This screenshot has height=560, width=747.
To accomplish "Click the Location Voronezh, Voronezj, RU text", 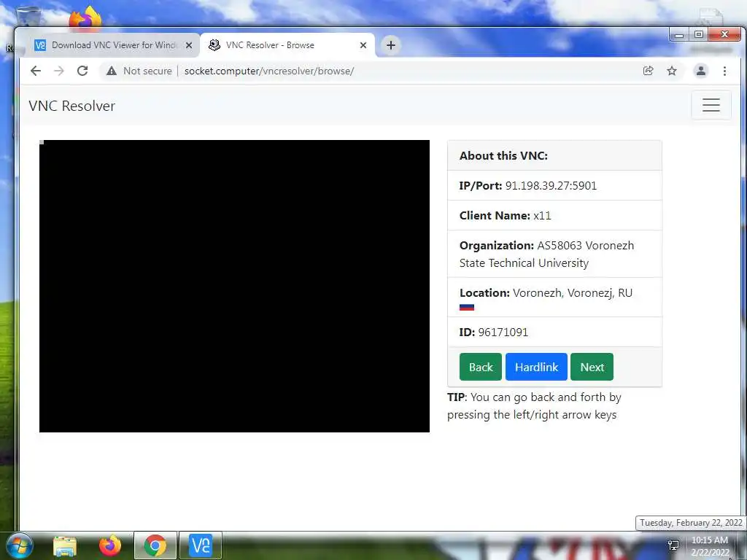I will click(x=546, y=293).
